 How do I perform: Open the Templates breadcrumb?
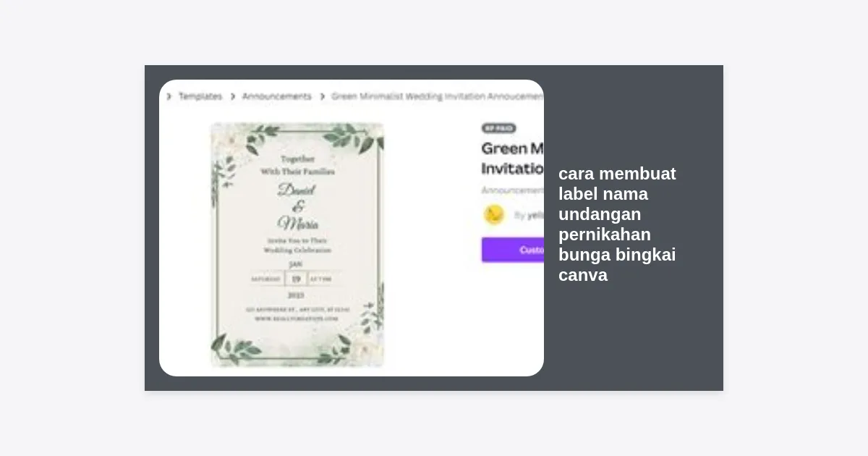(x=200, y=96)
